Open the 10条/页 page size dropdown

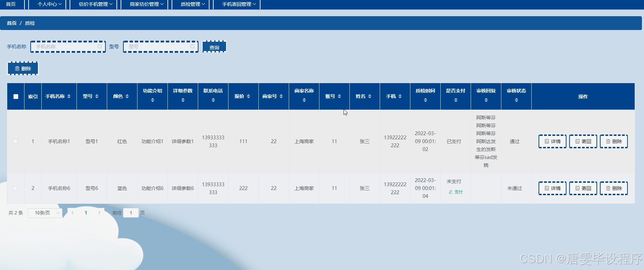pos(45,213)
